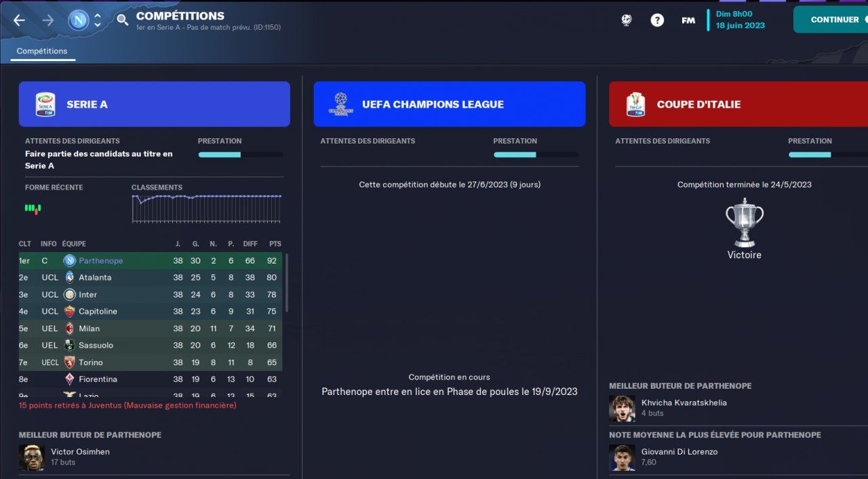Open the world football globe icon
This screenshot has width=868, height=479.
627,20
